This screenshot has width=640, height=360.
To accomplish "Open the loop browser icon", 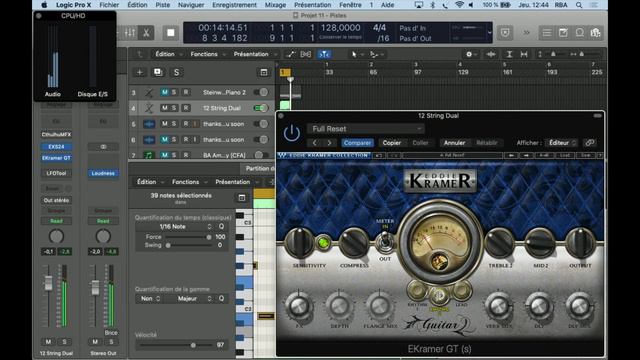I will (x=580, y=33).
